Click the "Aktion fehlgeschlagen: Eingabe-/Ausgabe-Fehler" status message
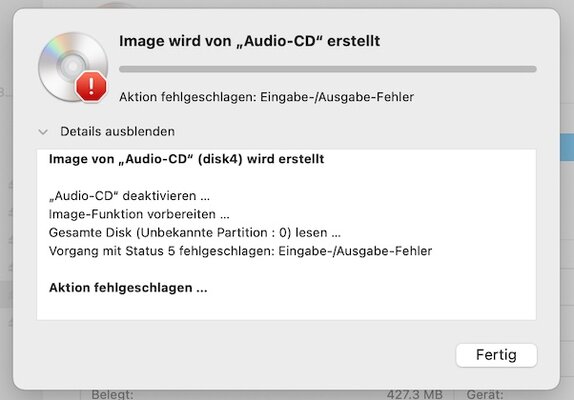The image size is (574, 400). pos(266,97)
